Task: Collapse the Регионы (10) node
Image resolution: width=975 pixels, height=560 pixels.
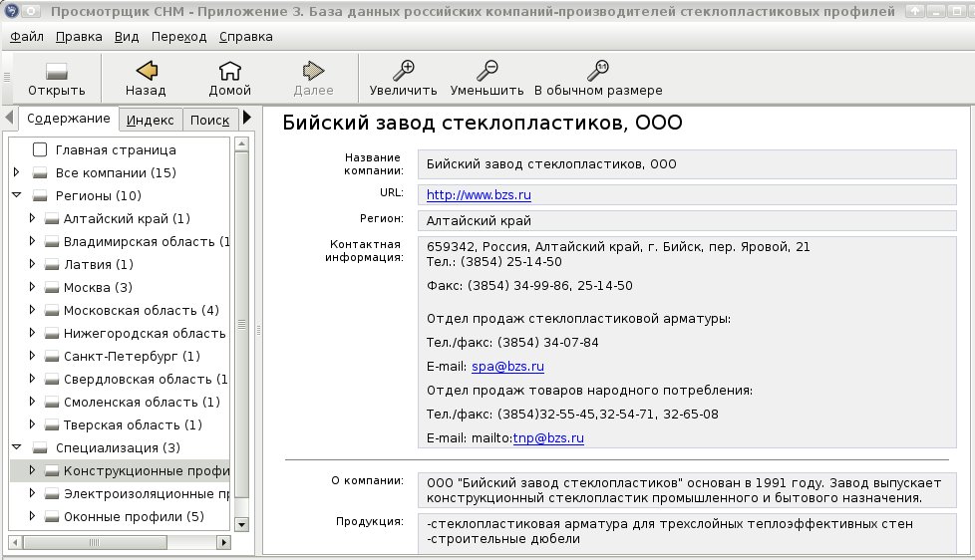Action: (17, 195)
